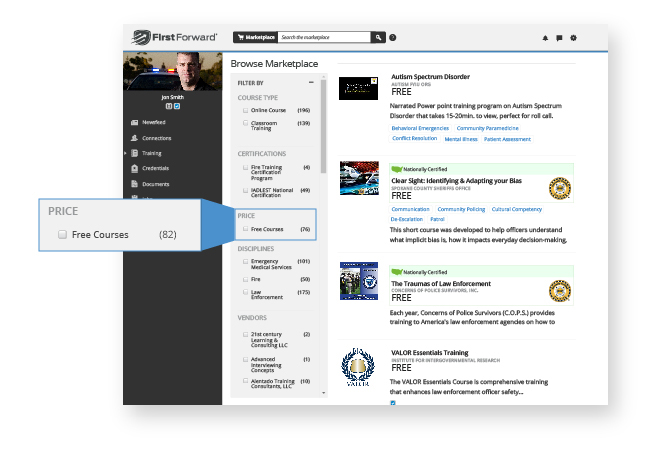The width and height of the screenshot is (660, 450).
Task: Click the Nationally Certified flag on Clear Sight
Action: pyautogui.click(x=397, y=169)
